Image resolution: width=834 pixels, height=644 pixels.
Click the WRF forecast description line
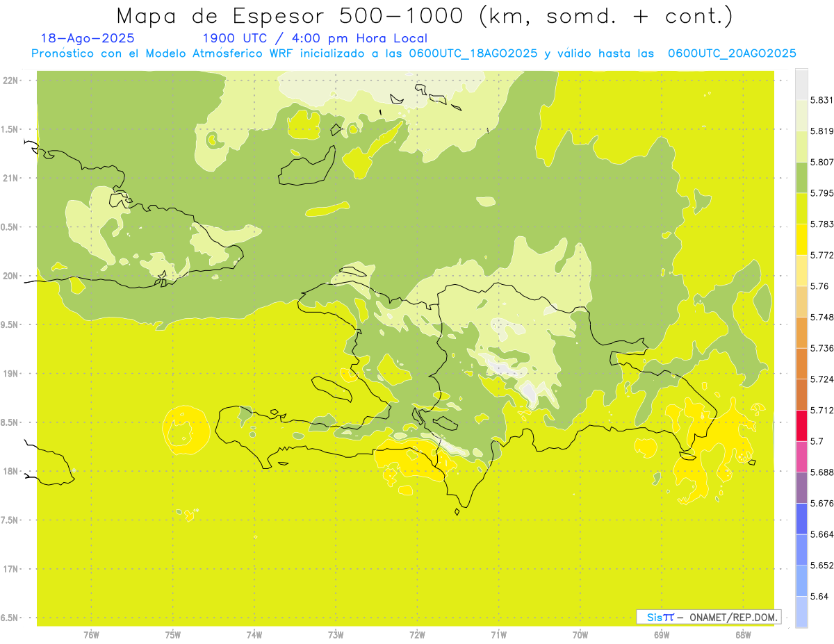pos(414,53)
